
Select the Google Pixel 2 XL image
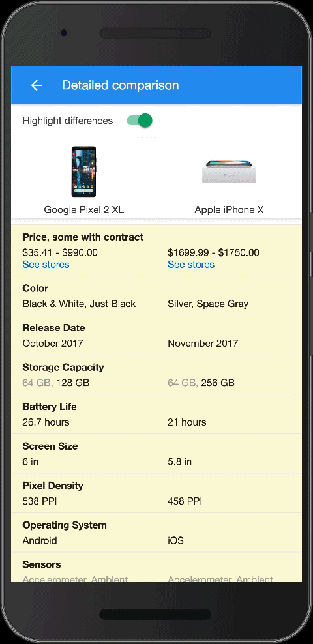84,171
